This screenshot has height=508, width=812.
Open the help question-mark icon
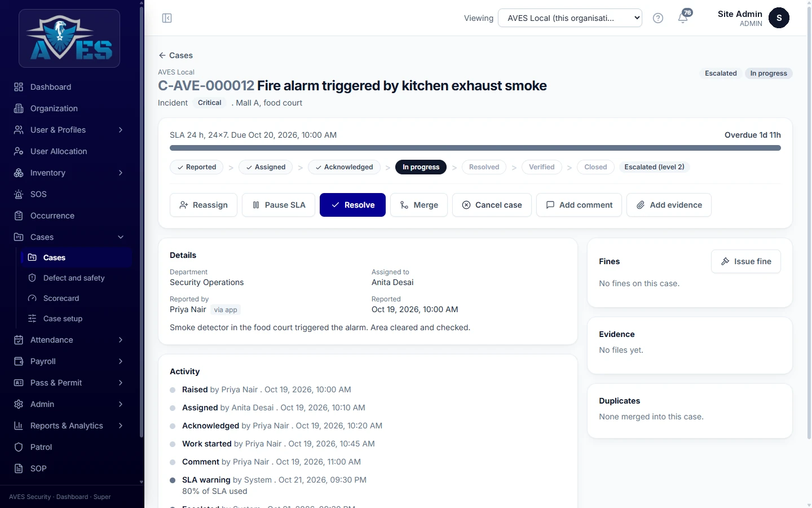[657, 18]
